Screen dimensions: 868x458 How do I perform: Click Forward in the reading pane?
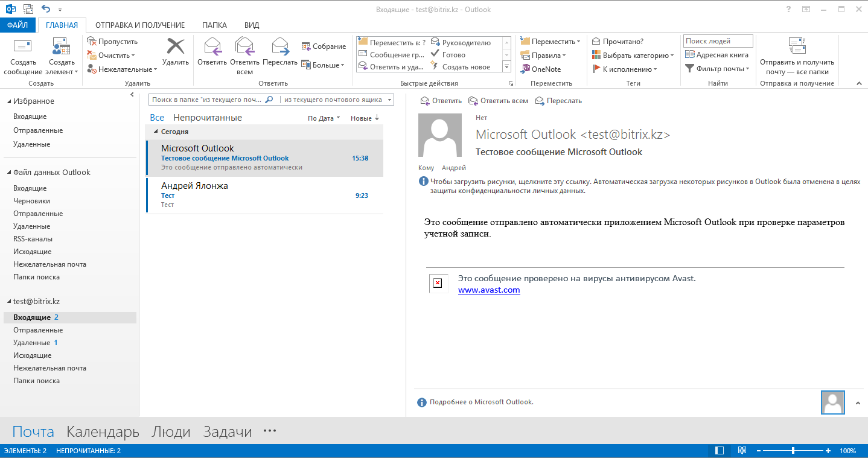pyautogui.click(x=558, y=101)
